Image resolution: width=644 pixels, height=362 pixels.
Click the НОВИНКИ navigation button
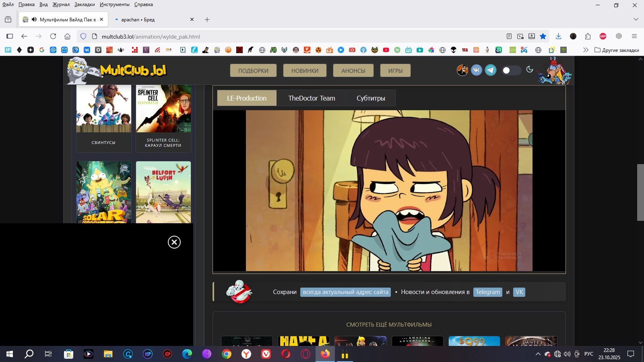(x=305, y=70)
